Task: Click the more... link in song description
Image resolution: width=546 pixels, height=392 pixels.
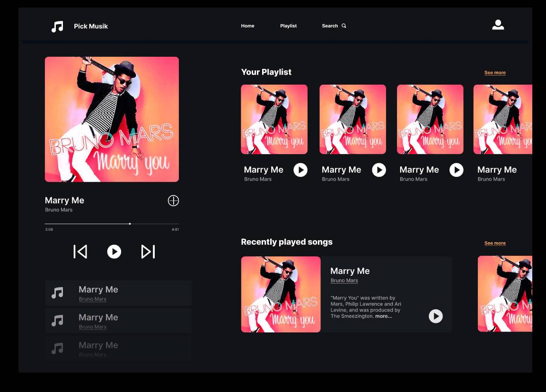Action: [383, 316]
